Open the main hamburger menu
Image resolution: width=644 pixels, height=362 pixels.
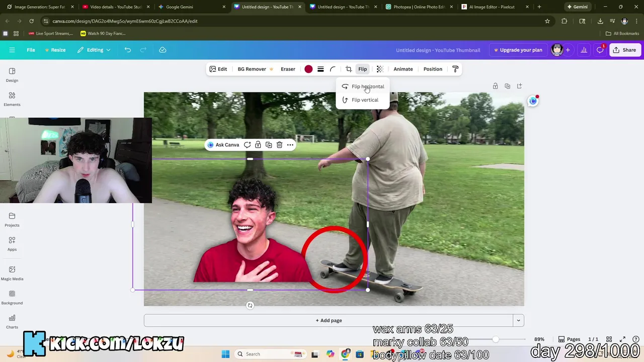[x=12, y=50]
